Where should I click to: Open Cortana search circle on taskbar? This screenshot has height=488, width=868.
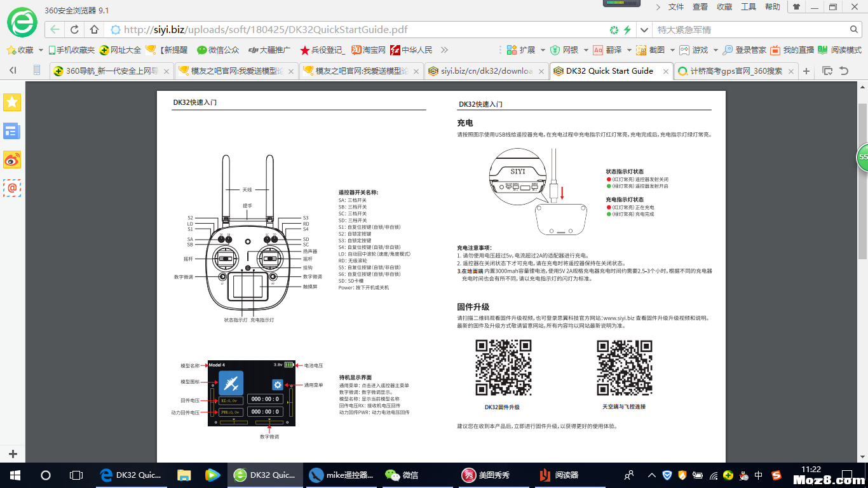point(45,475)
